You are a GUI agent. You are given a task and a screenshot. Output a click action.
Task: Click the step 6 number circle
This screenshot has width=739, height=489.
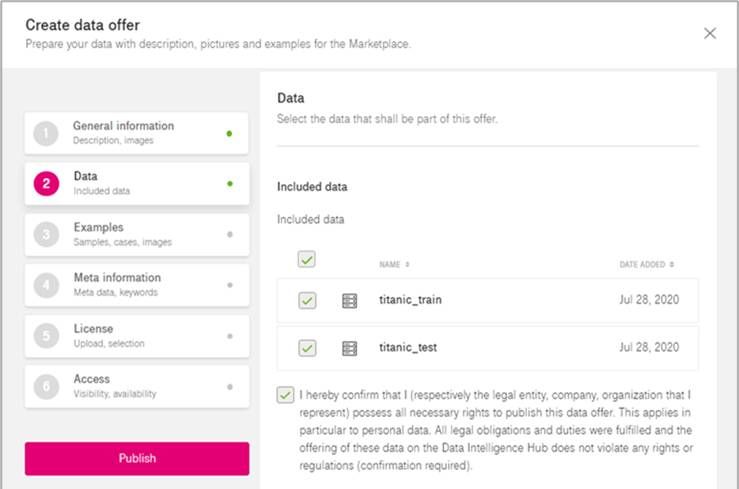46,386
